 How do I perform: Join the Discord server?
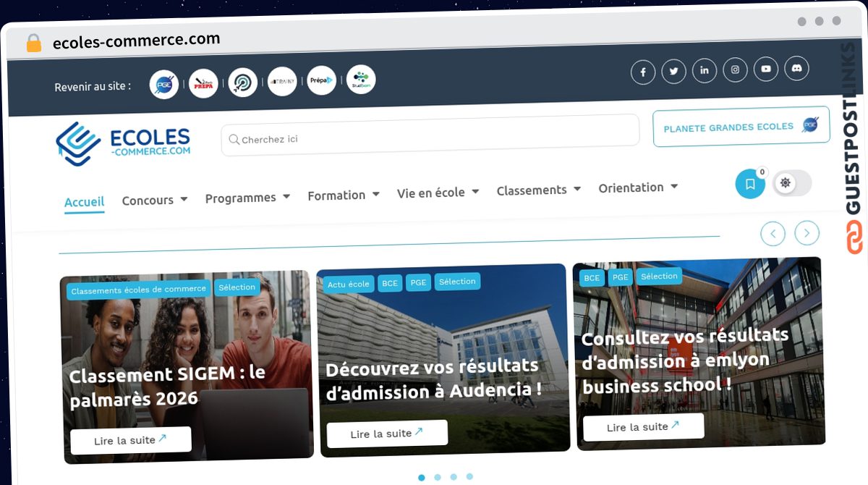click(796, 68)
